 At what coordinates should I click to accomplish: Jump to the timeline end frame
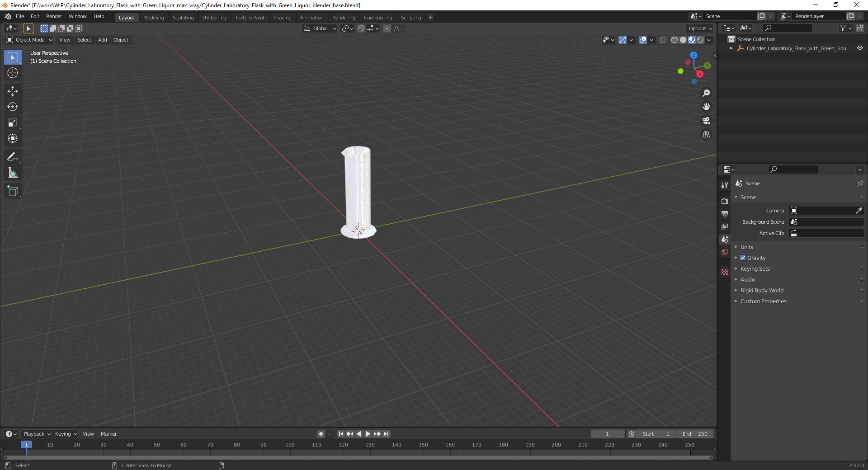[x=386, y=434]
